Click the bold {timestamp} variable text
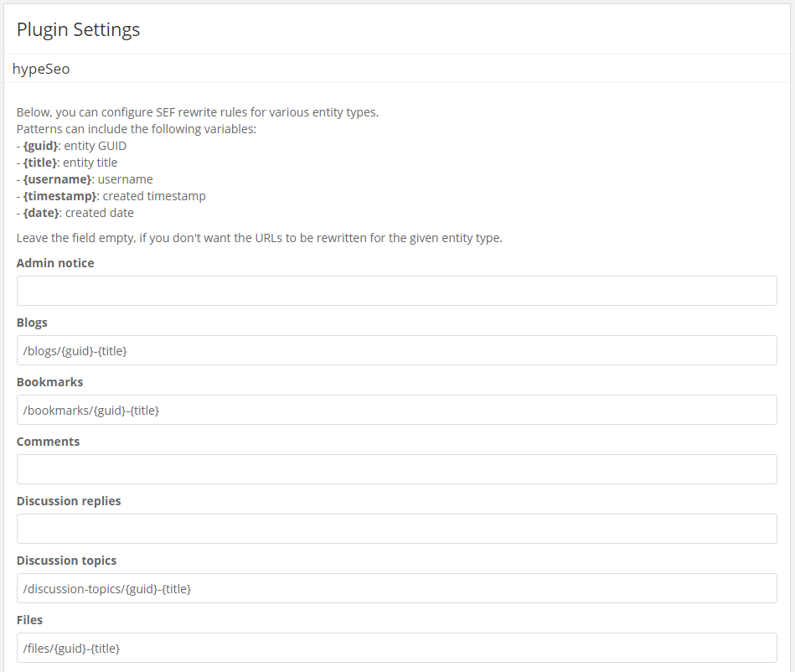 tap(59, 196)
